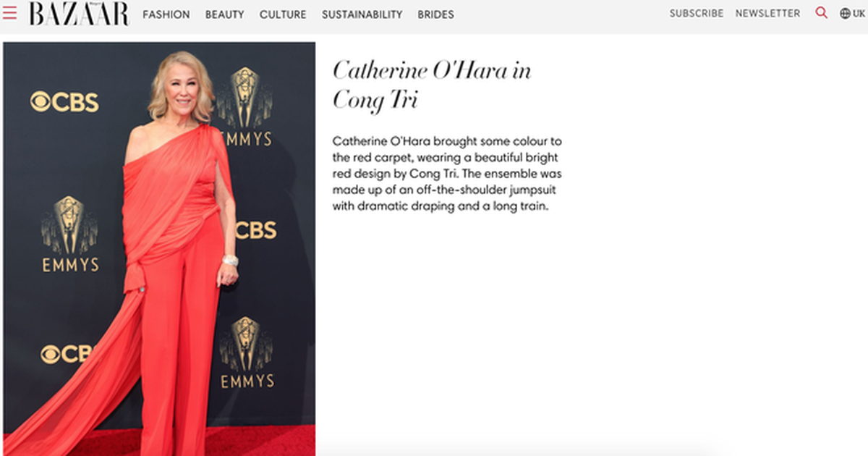Open the FASHION menu item
This screenshot has width=868, height=456.
coord(166,14)
